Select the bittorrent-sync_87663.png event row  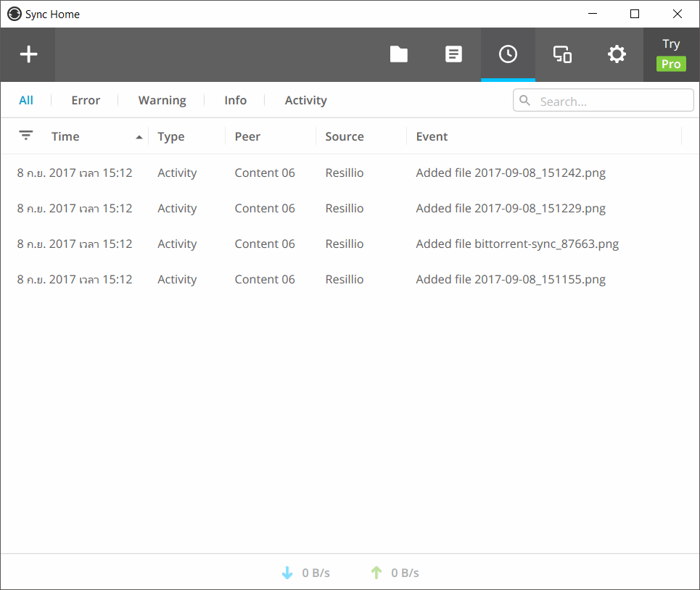pos(517,244)
